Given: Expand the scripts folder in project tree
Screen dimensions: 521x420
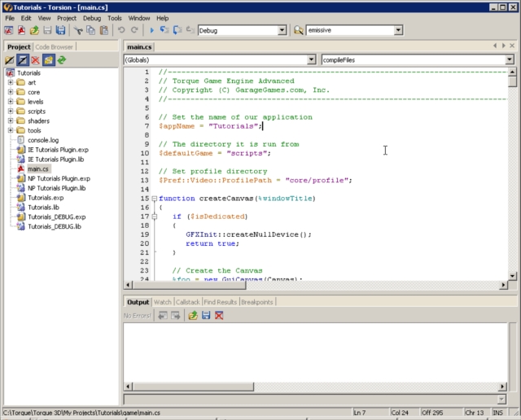Looking at the screenshot, I should click(11, 112).
